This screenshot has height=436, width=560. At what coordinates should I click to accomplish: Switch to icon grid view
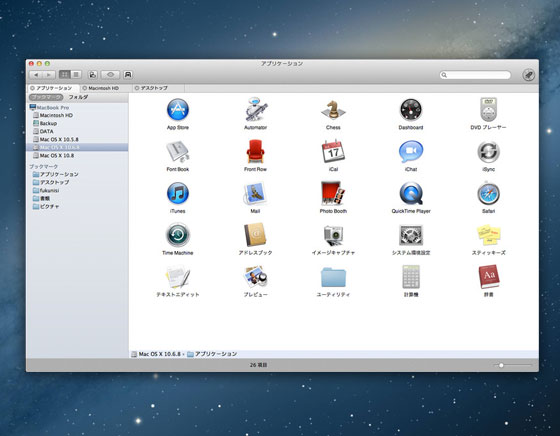tap(65, 75)
